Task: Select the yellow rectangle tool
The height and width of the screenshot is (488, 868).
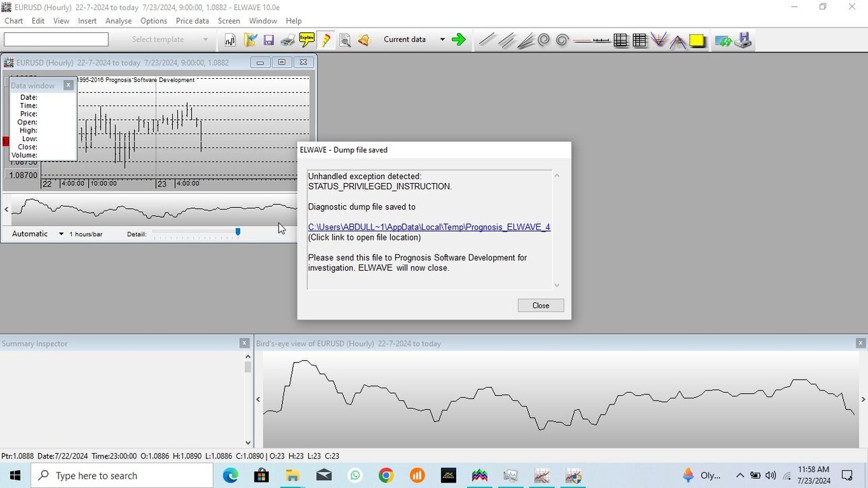Action: pyautogui.click(x=697, y=40)
